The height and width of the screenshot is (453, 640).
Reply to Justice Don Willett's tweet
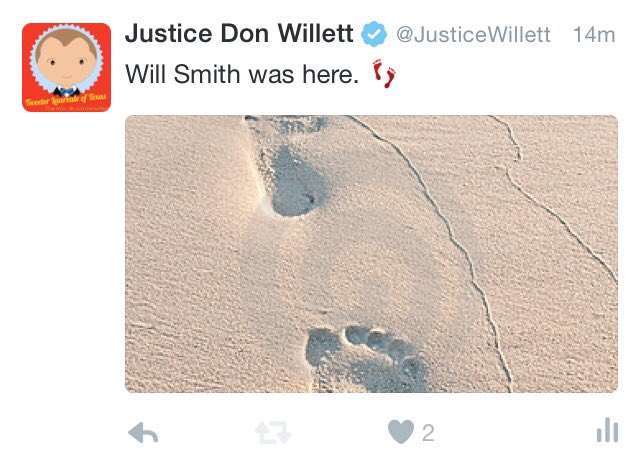pos(143,433)
